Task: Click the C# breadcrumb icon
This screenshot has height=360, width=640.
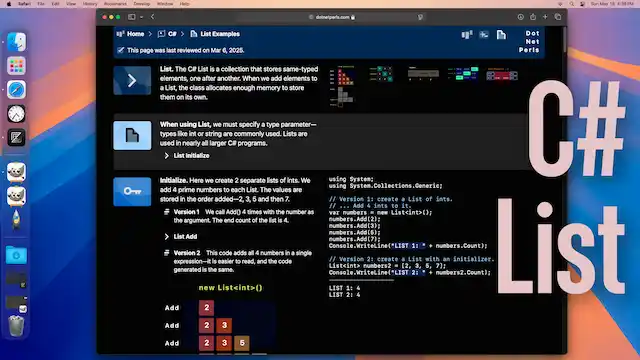Action: point(161,34)
